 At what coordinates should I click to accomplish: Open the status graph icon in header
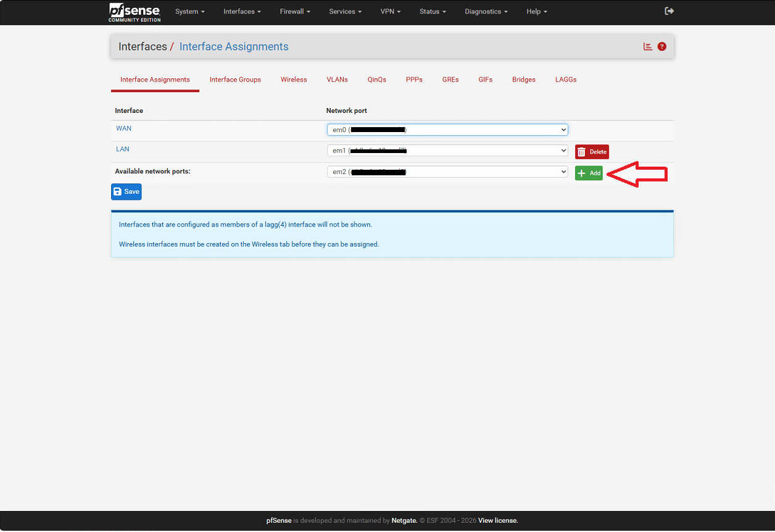click(x=647, y=46)
